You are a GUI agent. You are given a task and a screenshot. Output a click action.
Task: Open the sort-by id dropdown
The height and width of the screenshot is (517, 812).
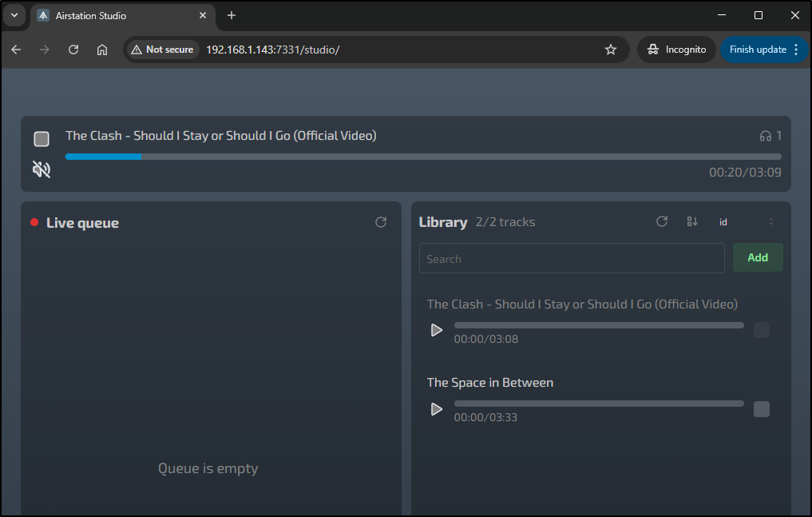pyautogui.click(x=746, y=221)
